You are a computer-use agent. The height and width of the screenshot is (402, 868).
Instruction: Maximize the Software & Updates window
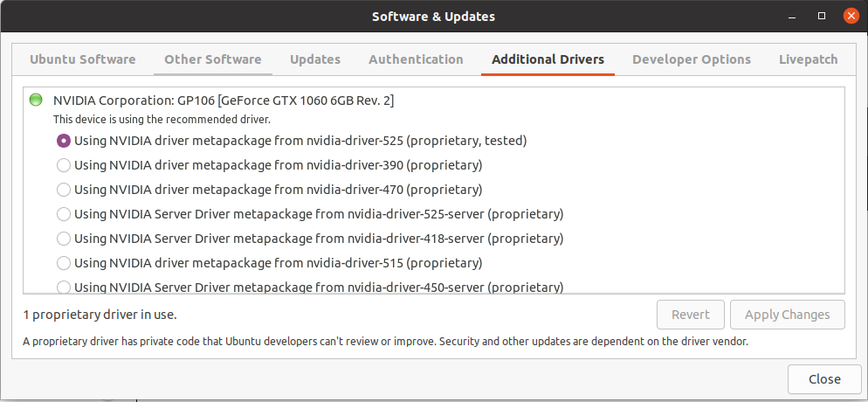pyautogui.click(x=822, y=16)
